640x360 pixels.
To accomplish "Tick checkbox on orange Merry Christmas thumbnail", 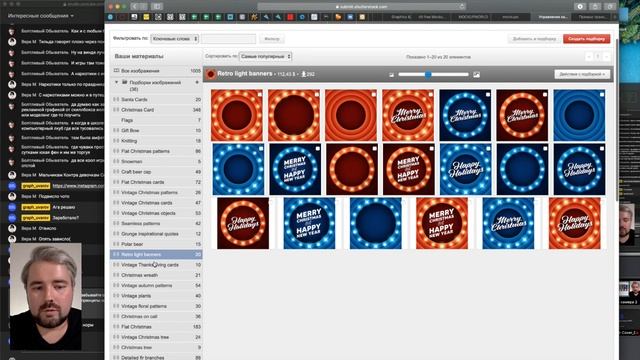I will coord(431,94).
